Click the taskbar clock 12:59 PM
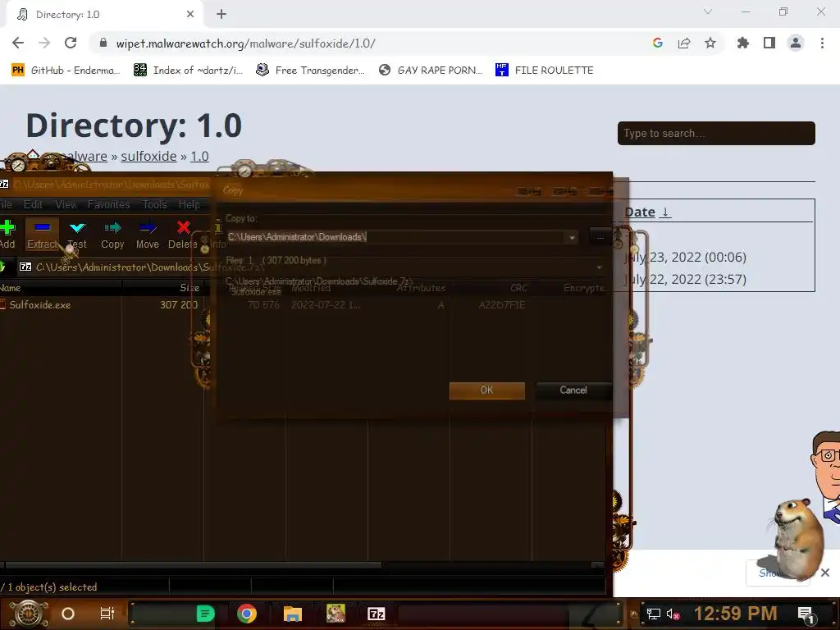Screen dimensions: 840x630 pos(736,614)
